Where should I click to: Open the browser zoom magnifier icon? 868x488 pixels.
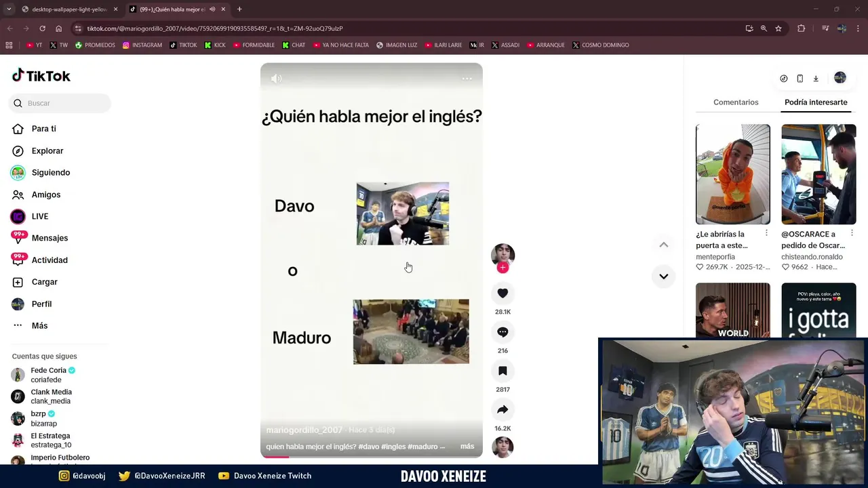[764, 28]
